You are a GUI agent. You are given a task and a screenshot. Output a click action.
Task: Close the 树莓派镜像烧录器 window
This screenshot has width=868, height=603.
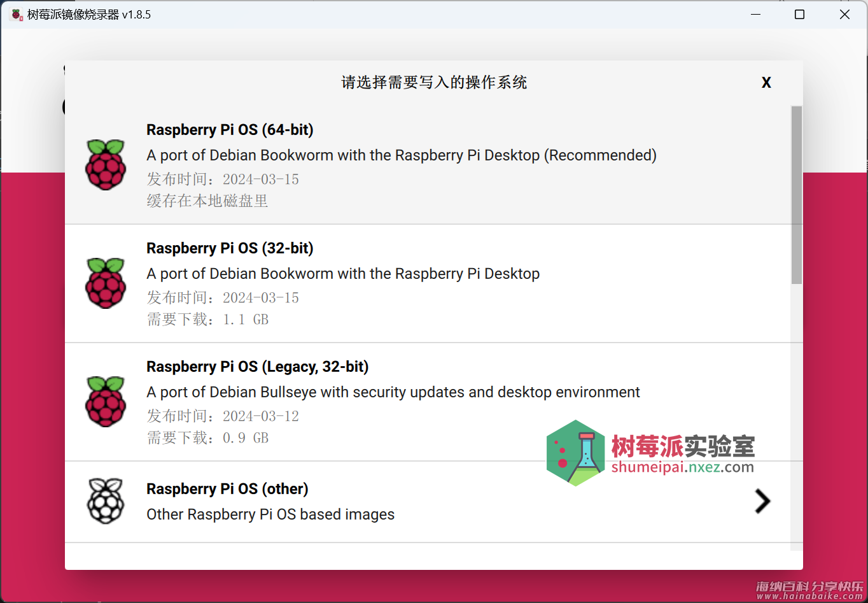[x=844, y=15]
